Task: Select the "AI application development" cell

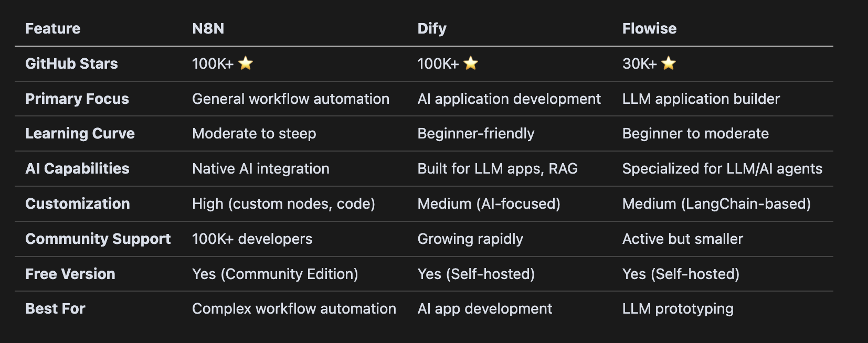Action: [509, 99]
